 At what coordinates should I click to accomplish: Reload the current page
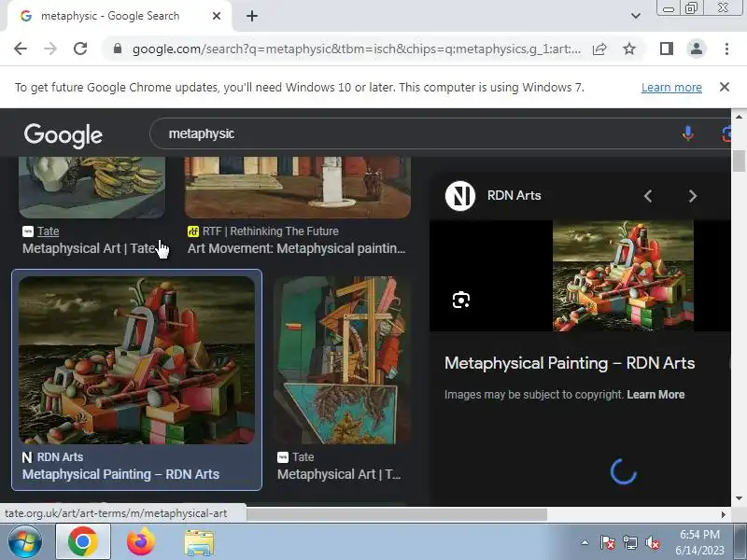click(80, 49)
